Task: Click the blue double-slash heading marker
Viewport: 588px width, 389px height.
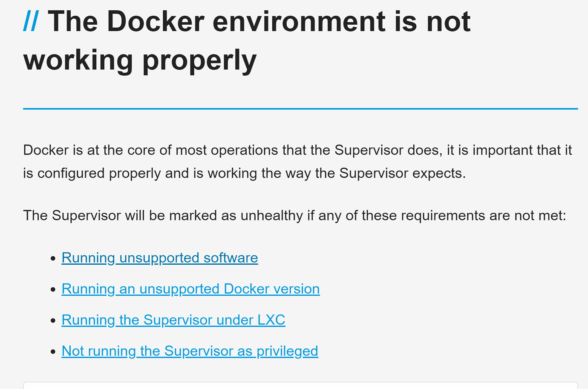Action: [x=31, y=21]
